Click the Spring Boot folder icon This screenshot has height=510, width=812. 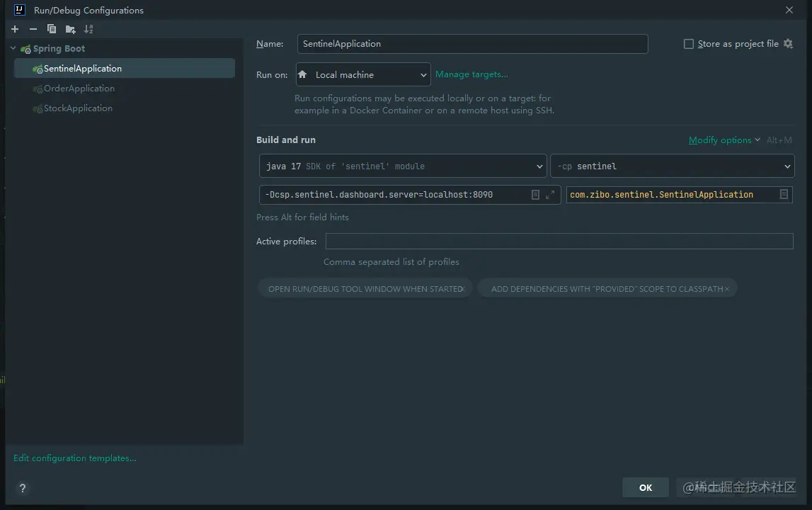click(x=25, y=49)
